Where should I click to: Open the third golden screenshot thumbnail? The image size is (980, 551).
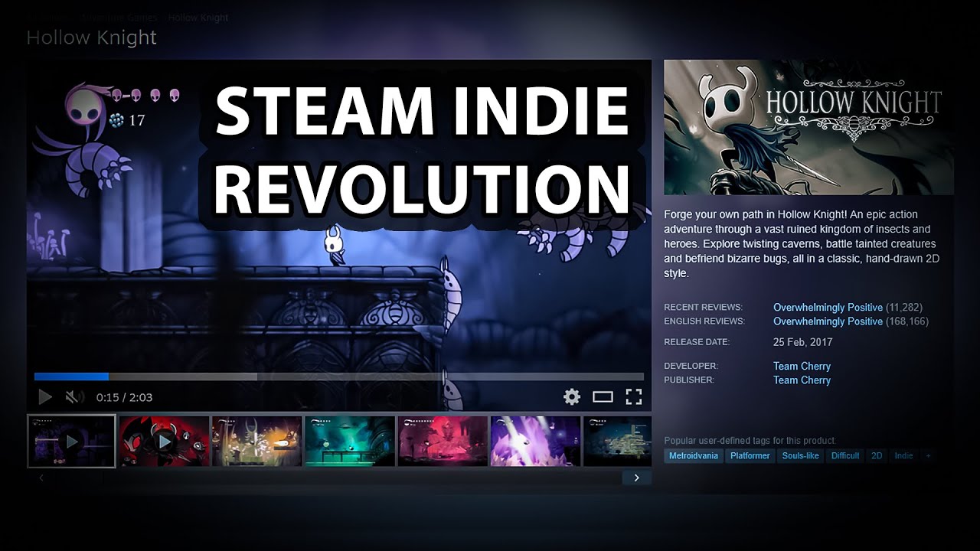click(x=256, y=441)
